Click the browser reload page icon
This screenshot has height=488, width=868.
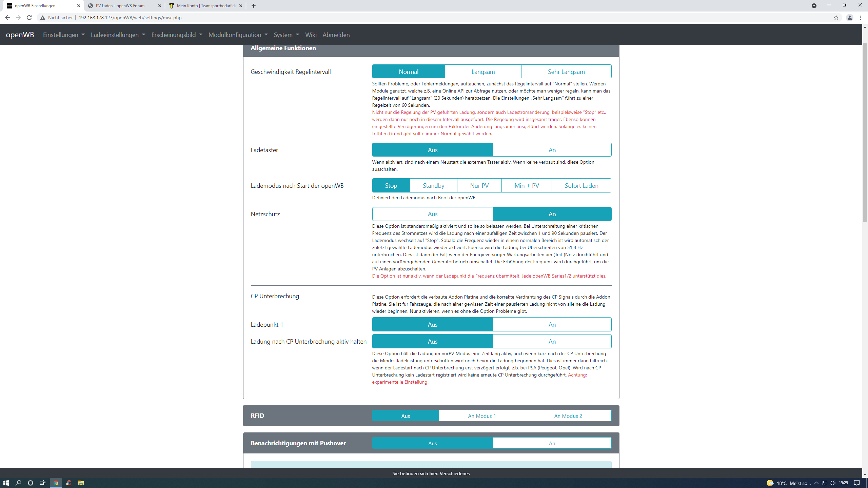(29, 18)
